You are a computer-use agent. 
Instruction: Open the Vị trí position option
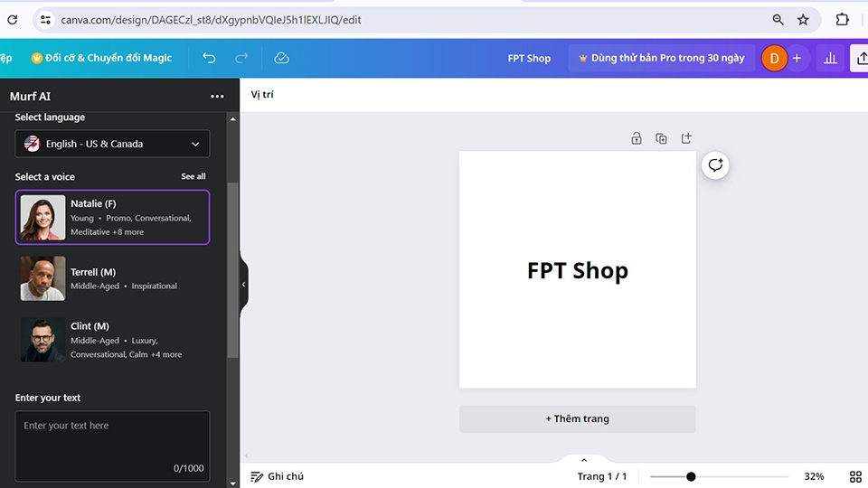[x=262, y=95]
